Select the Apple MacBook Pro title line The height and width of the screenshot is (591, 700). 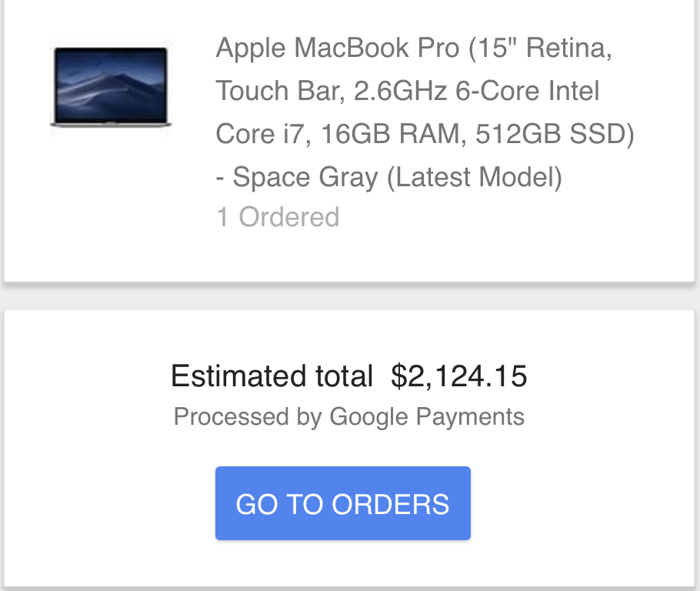(414, 48)
